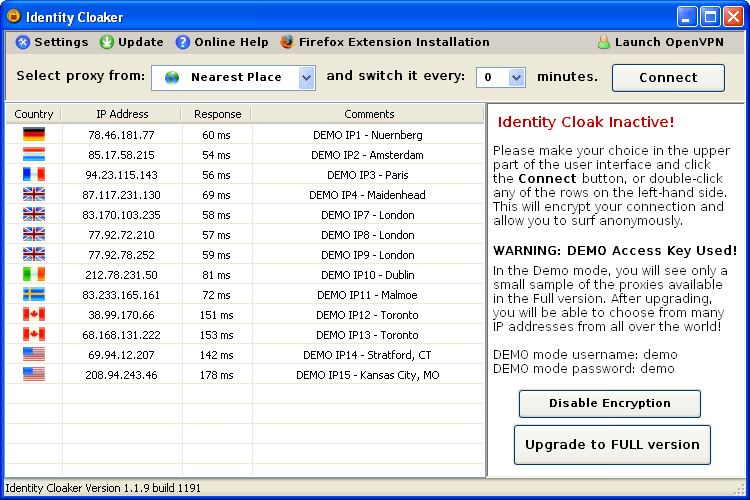Click comment DEMO IP15 - Kansas City, MO
This screenshot has width=750, height=500.
coord(368,375)
